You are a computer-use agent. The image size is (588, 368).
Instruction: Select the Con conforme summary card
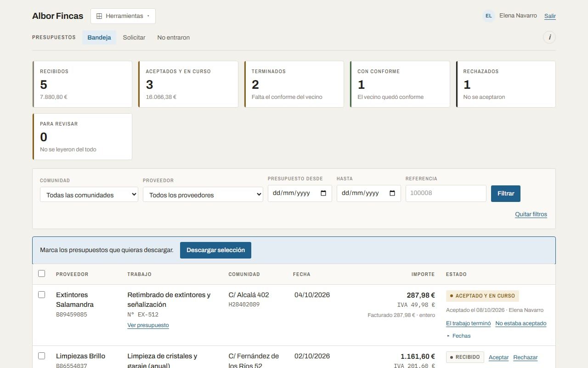click(x=400, y=84)
